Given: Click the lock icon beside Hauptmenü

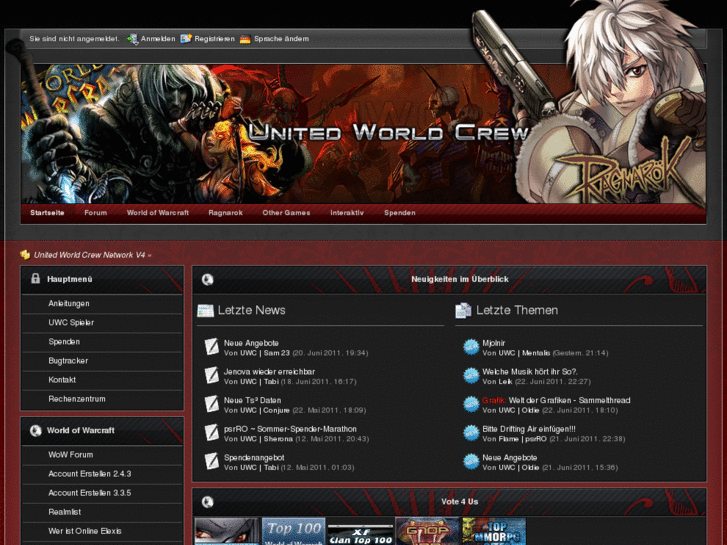Looking at the screenshot, I should click(x=35, y=278).
